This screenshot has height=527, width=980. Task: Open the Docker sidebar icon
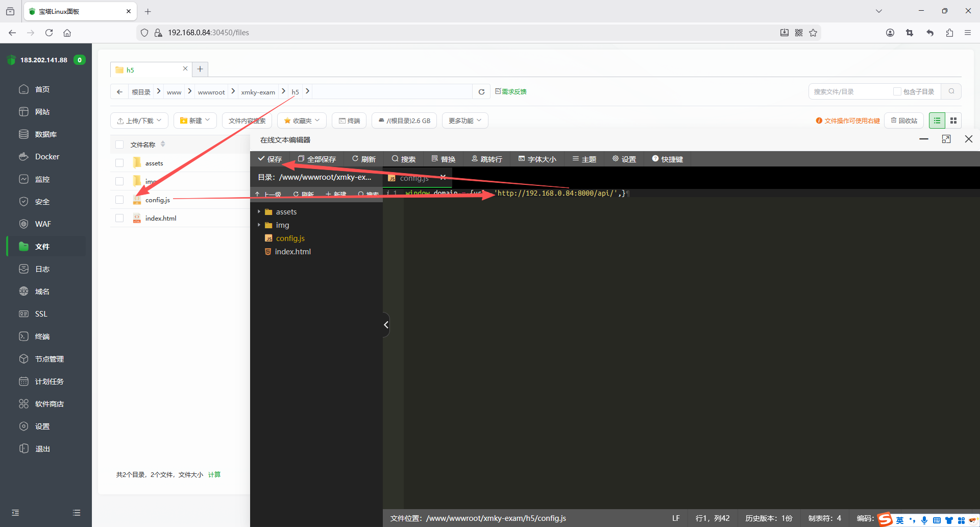coord(24,157)
